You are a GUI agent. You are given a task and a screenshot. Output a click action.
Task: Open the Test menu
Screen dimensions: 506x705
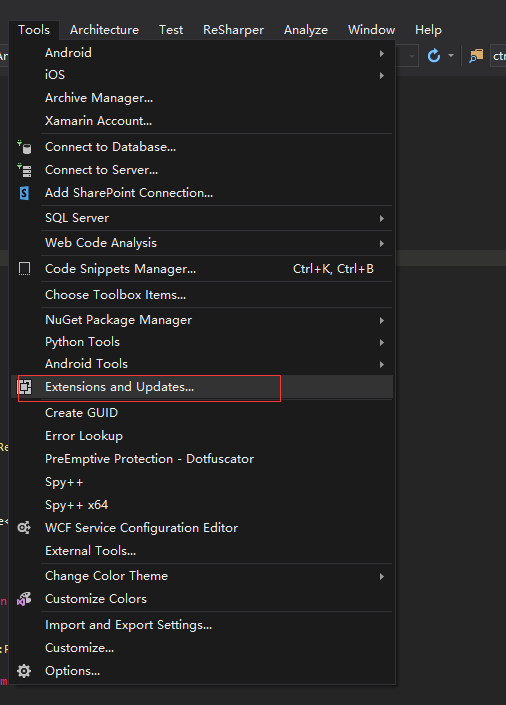pyautogui.click(x=171, y=30)
